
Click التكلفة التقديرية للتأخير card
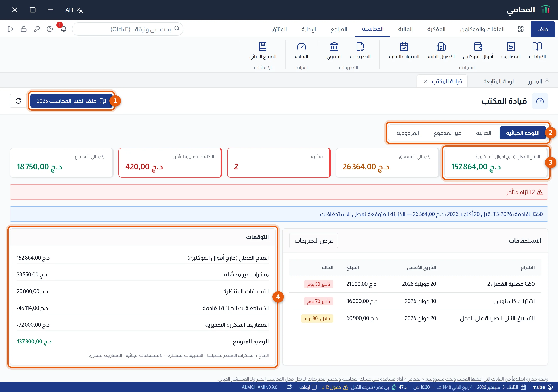(x=170, y=163)
